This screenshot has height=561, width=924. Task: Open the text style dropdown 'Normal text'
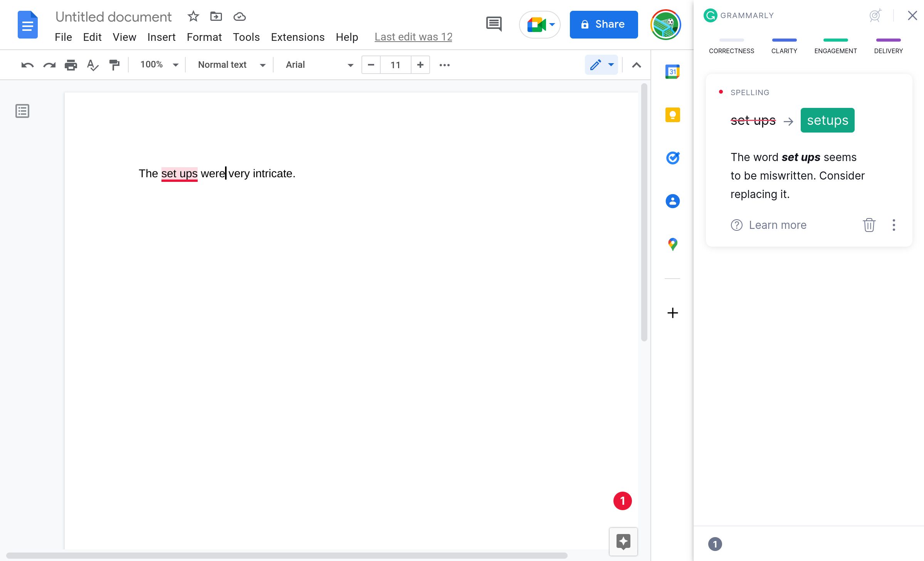coord(230,64)
